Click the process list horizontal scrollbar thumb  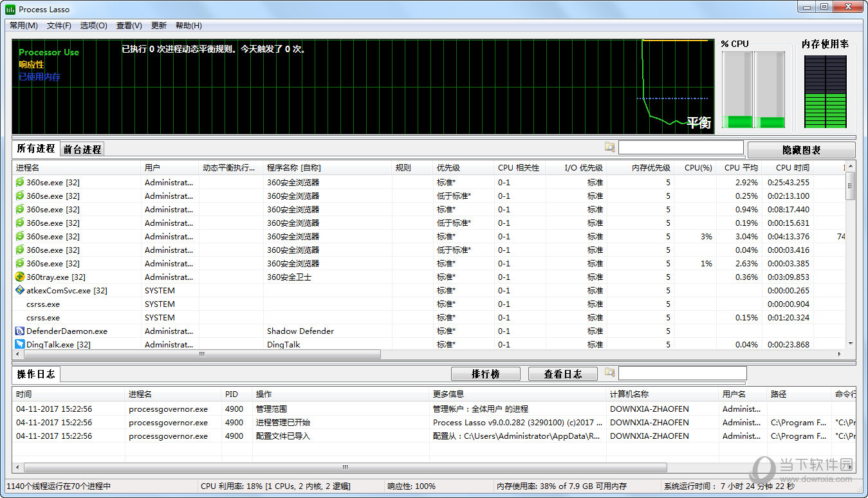(201, 355)
